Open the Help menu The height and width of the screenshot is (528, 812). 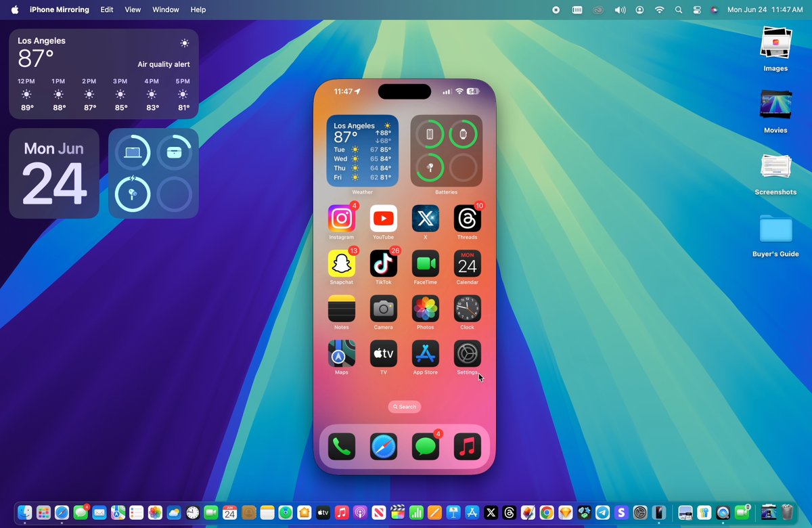tap(198, 9)
